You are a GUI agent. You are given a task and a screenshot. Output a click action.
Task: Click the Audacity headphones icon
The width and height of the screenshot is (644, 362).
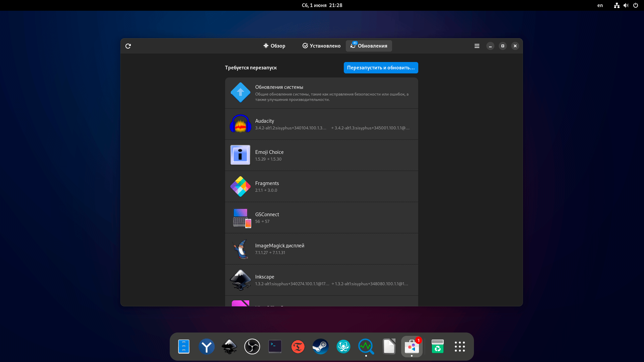click(x=240, y=124)
